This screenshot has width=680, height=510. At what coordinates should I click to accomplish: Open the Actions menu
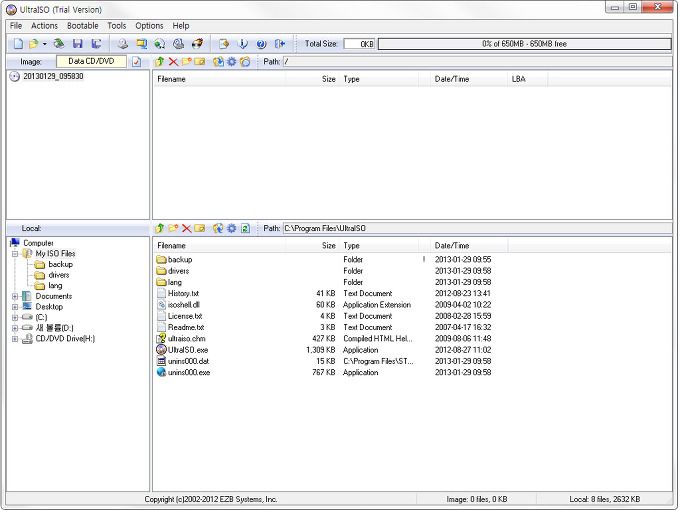[x=44, y=26]
